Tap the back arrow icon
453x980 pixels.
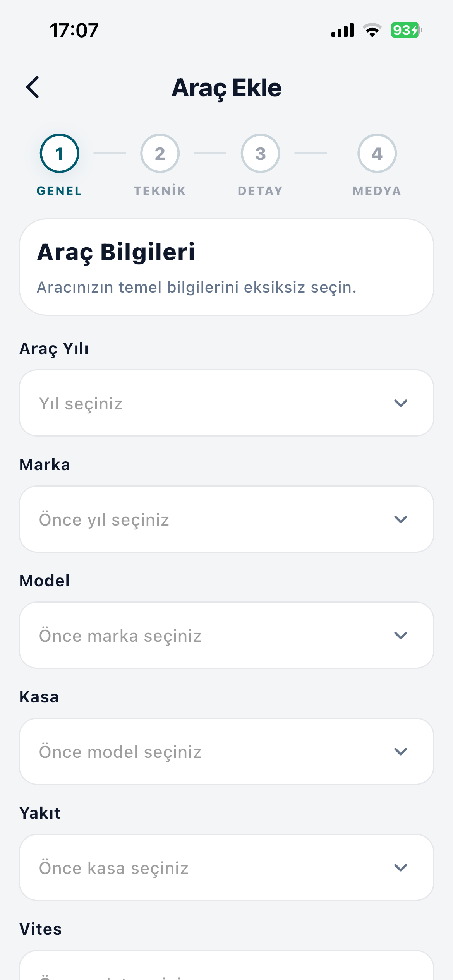click(33, 87)
